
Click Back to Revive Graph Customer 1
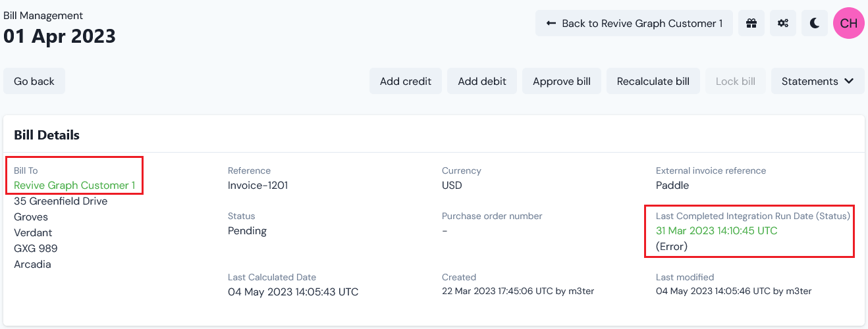[634, 23]
